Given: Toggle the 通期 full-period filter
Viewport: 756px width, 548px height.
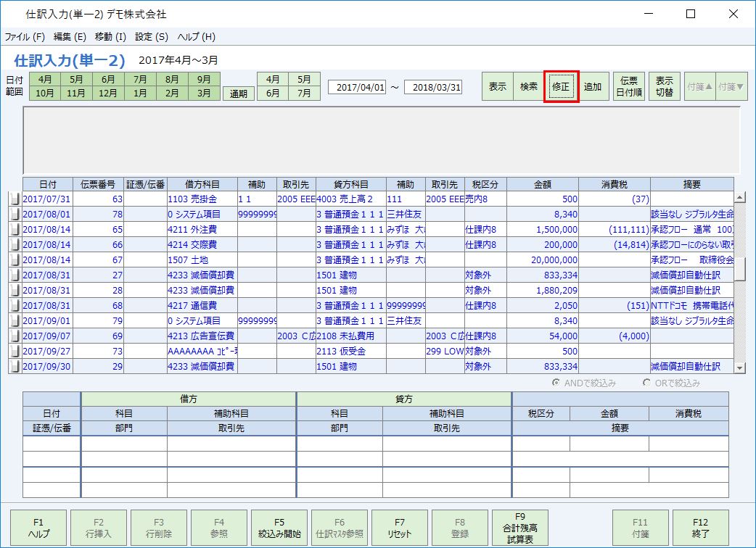Looking at the screenshot, I should (x=238, y=93).
